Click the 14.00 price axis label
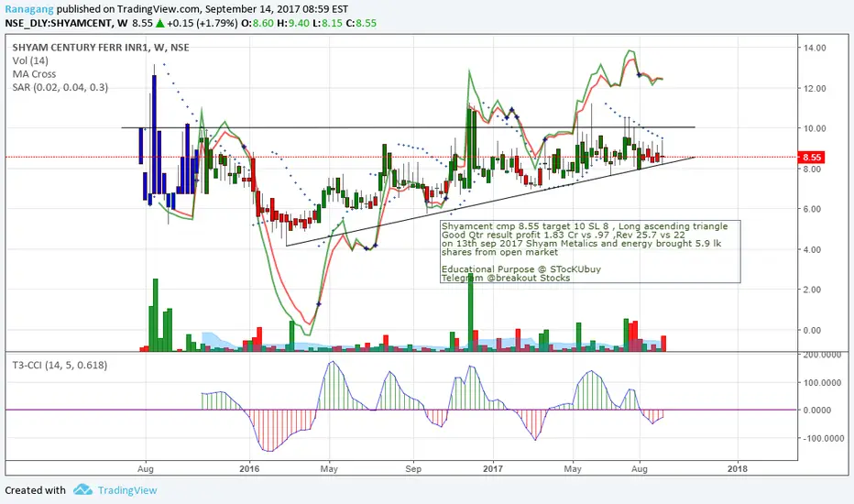Viewport: 854px width, 504px height. coord(815,48)
